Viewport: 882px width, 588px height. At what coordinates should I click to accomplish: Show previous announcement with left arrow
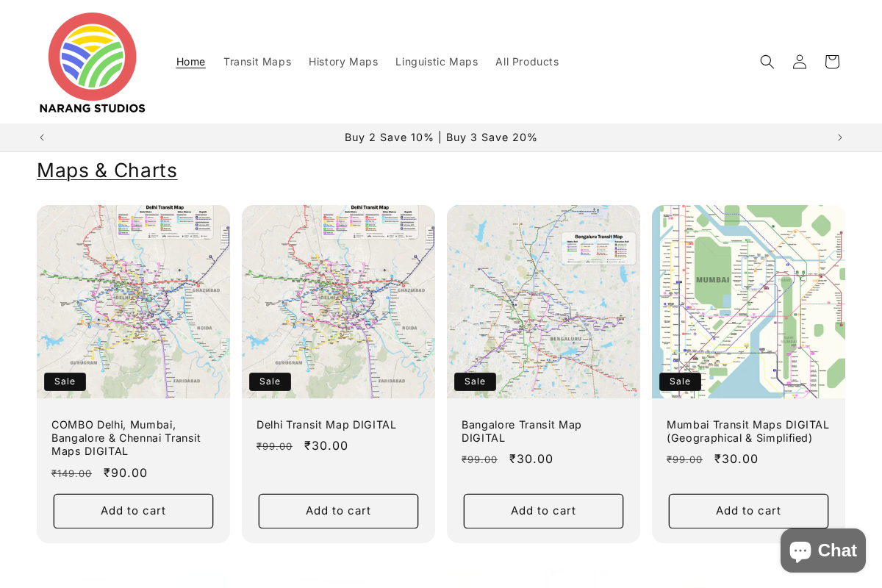tap(42, 137)
